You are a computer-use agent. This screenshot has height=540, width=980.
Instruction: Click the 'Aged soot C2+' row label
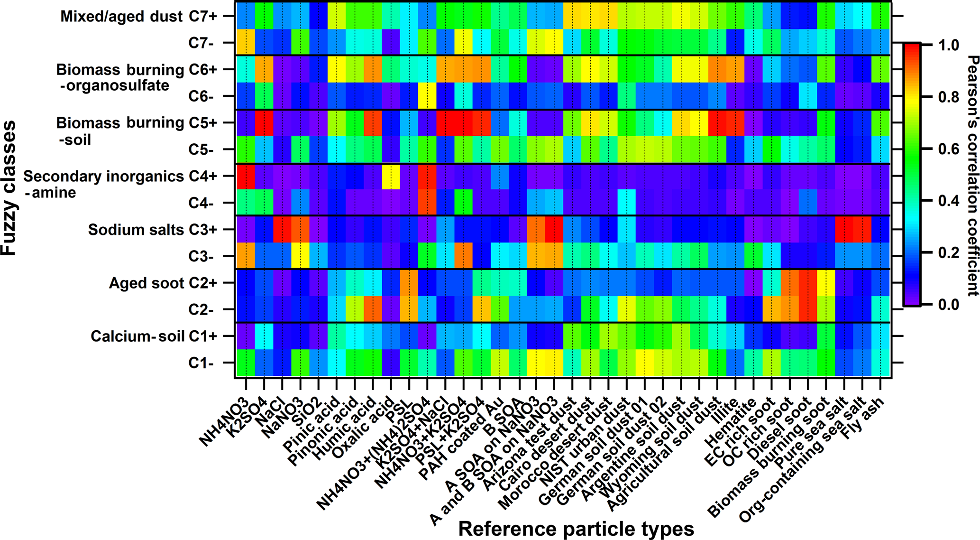tap(163, 283)
